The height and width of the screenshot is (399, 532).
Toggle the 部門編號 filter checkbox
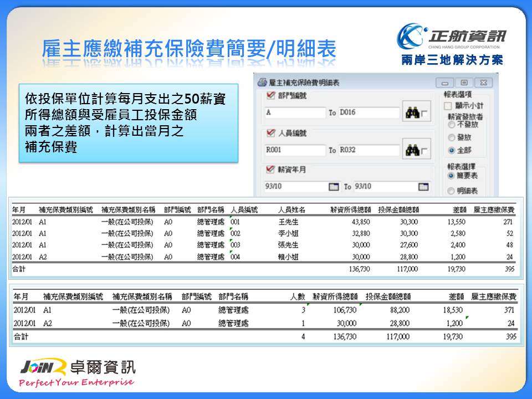[270, 96]
